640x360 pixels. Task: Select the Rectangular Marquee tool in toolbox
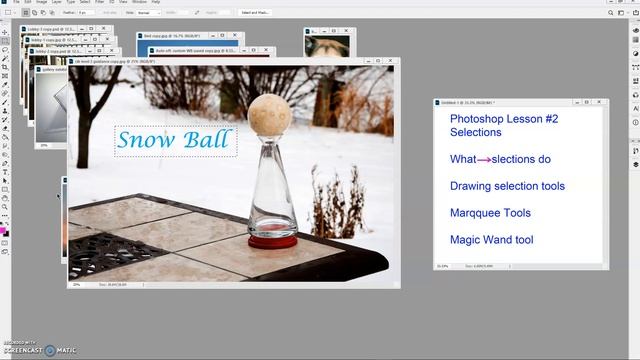[x=5, y=41]
